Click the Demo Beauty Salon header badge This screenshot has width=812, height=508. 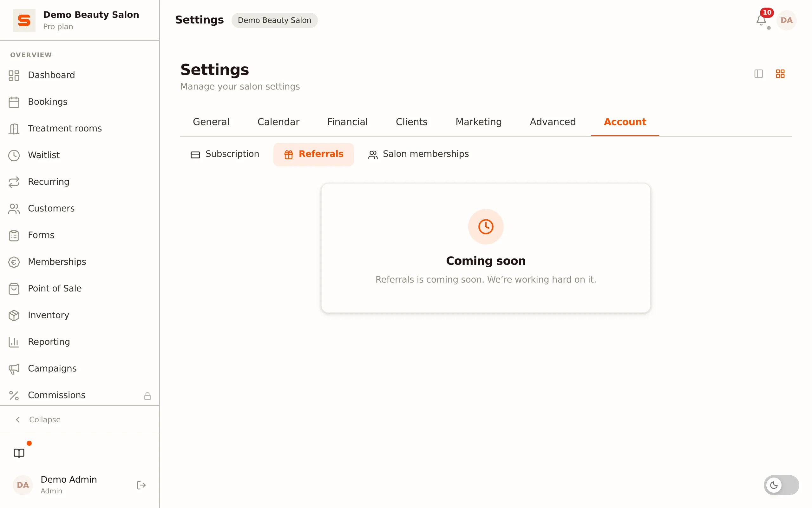pos(274,20)
